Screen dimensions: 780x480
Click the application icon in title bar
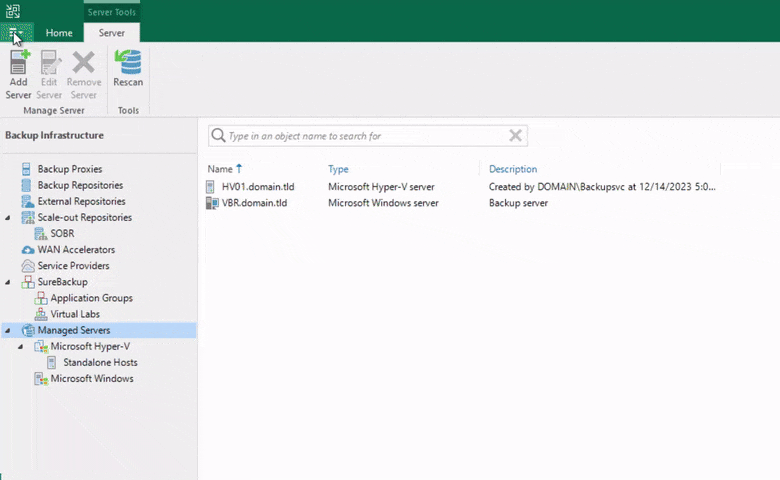(x=13, y=11)
